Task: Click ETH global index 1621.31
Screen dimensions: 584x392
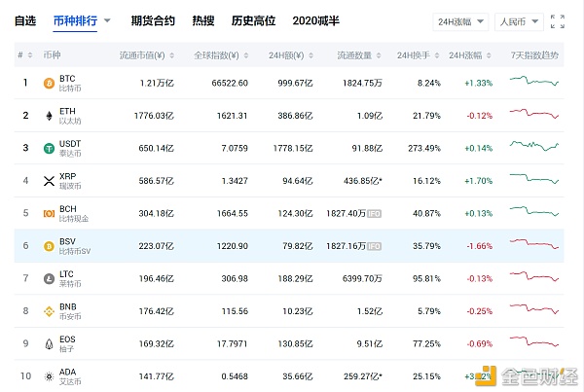Action: tap(232, 116)
